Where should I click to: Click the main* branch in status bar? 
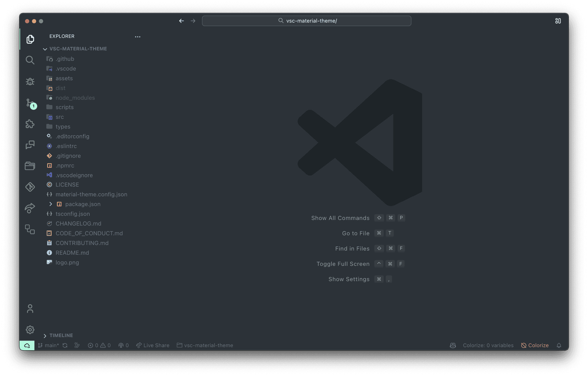pyautogui.click(x=48, y=345)
